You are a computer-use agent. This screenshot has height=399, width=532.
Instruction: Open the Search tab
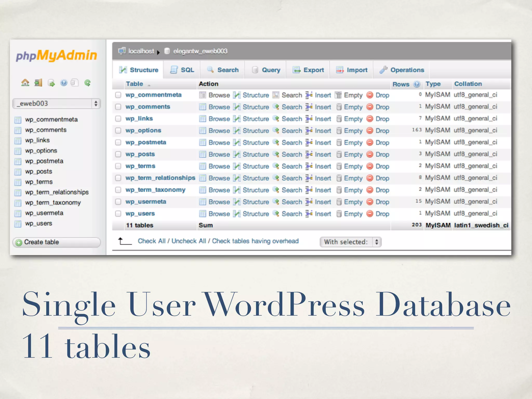223,70
